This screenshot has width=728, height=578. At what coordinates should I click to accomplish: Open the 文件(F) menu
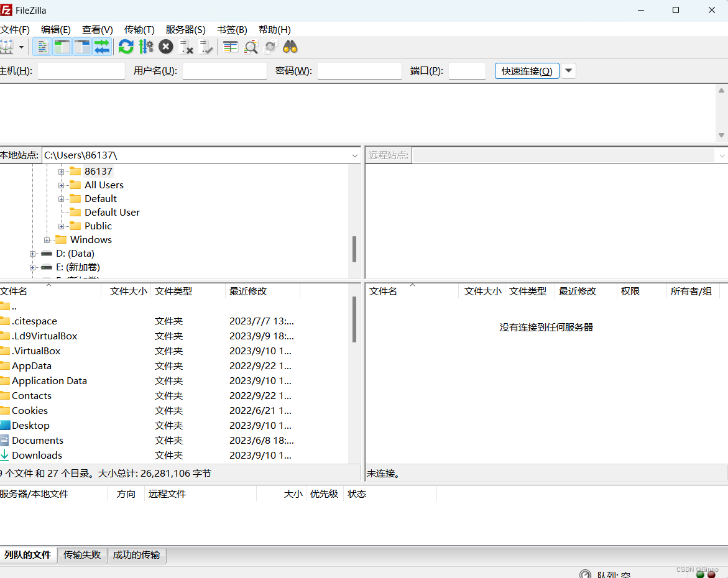click(x=15, y=30)
